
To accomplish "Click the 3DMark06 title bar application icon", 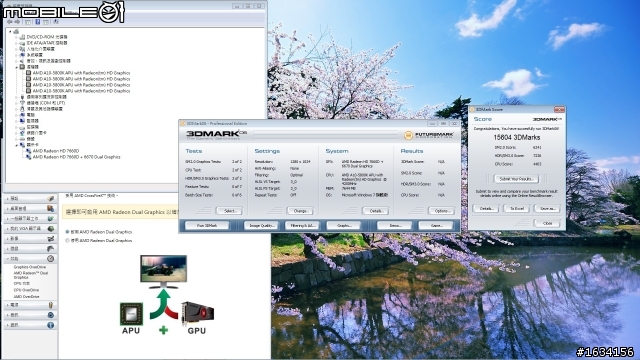I will (183, 123).
